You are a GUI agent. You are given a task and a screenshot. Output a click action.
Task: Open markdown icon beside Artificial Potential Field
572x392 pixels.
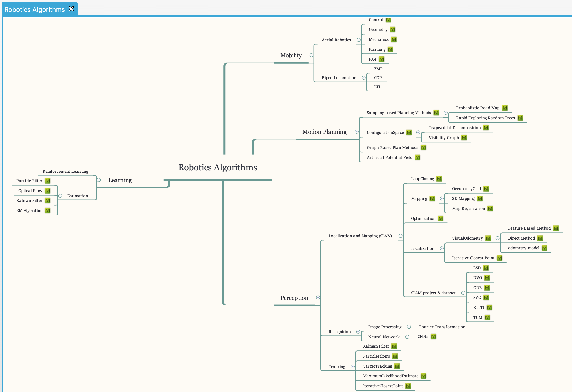click(417, 158)
